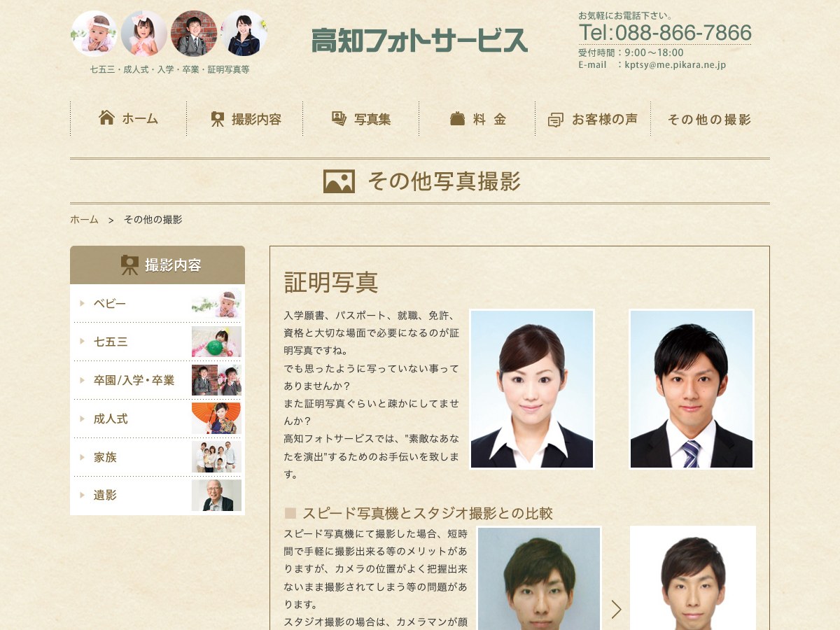Screen dimensions: 840x630
Task: Click the schoolgirl uniform circular photo
Action: [244, 34]
